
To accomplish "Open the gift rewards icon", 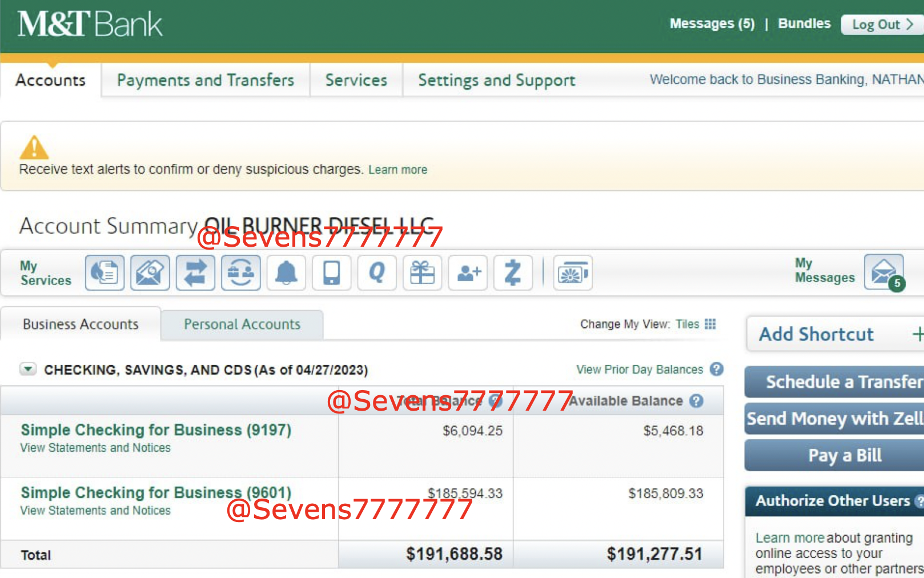I will [x=422, y=273].
